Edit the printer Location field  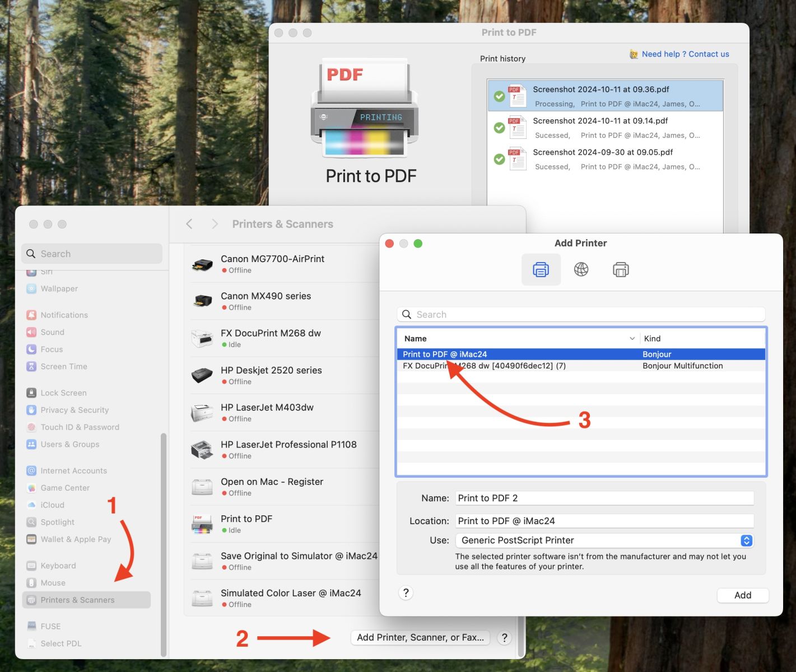coord(604,521)
